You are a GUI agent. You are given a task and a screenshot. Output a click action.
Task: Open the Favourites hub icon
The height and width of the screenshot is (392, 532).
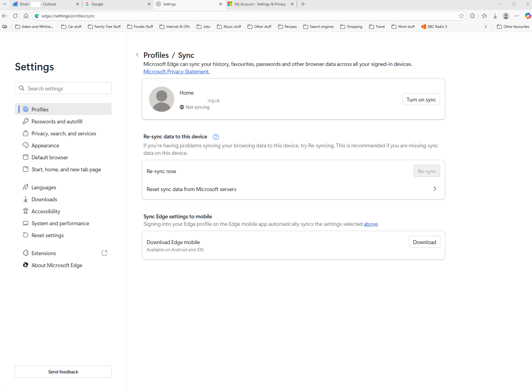(484, 16)
